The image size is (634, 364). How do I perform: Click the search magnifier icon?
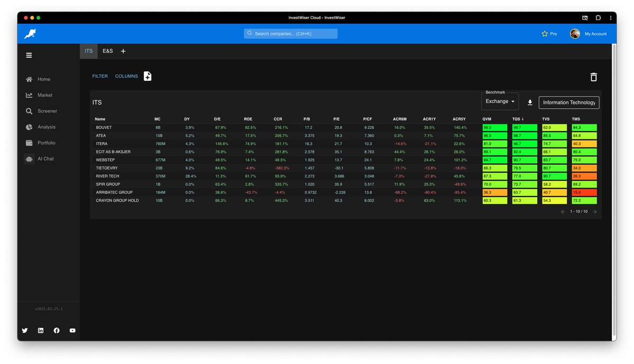point(250,33)
